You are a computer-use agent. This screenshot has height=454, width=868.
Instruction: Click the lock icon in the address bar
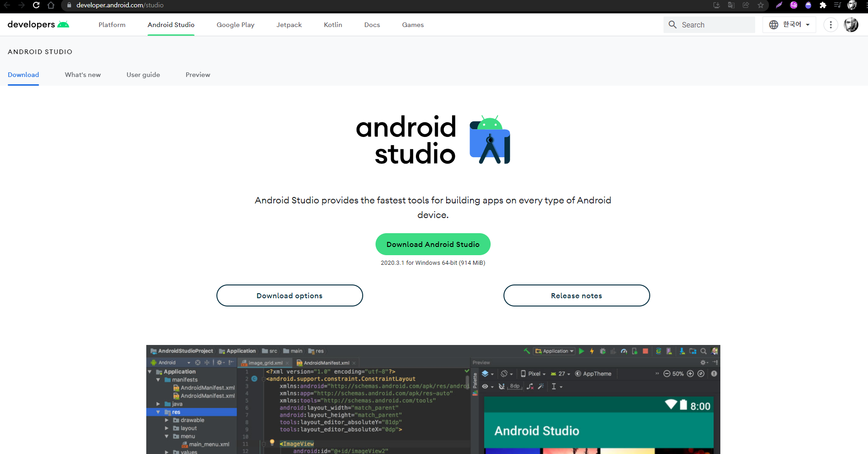coord(69,5)
